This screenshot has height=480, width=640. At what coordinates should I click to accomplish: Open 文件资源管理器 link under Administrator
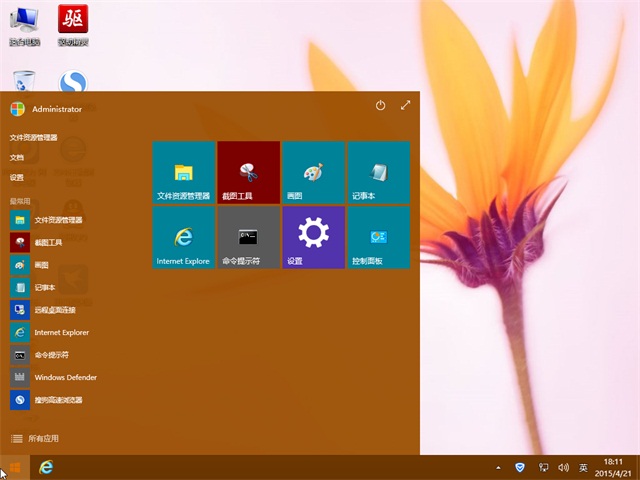[33, 138]
